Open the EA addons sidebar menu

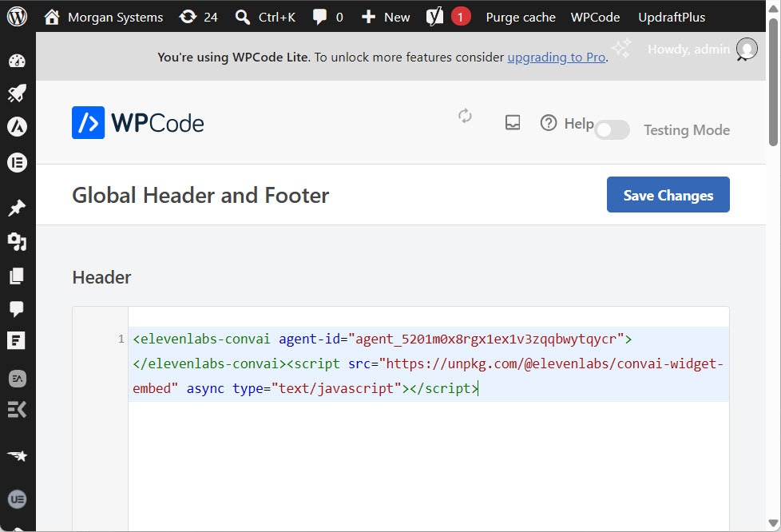click(18, 379)
